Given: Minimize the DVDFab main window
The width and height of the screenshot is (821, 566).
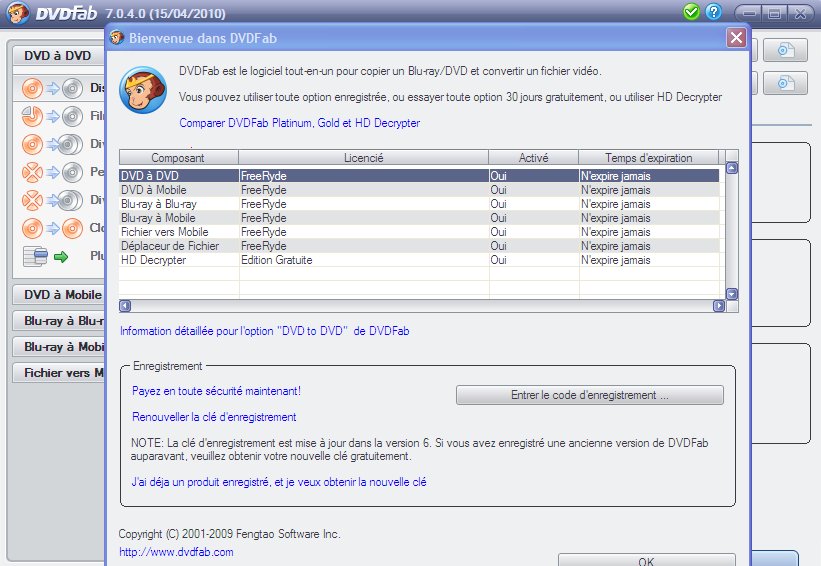Looking at the screenshot, I should 750,14.
